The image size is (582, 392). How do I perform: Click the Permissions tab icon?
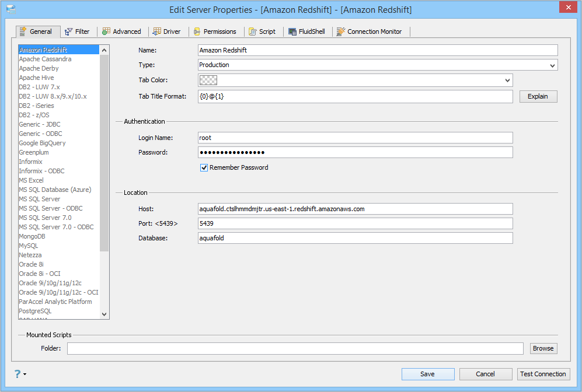[197, 32]
